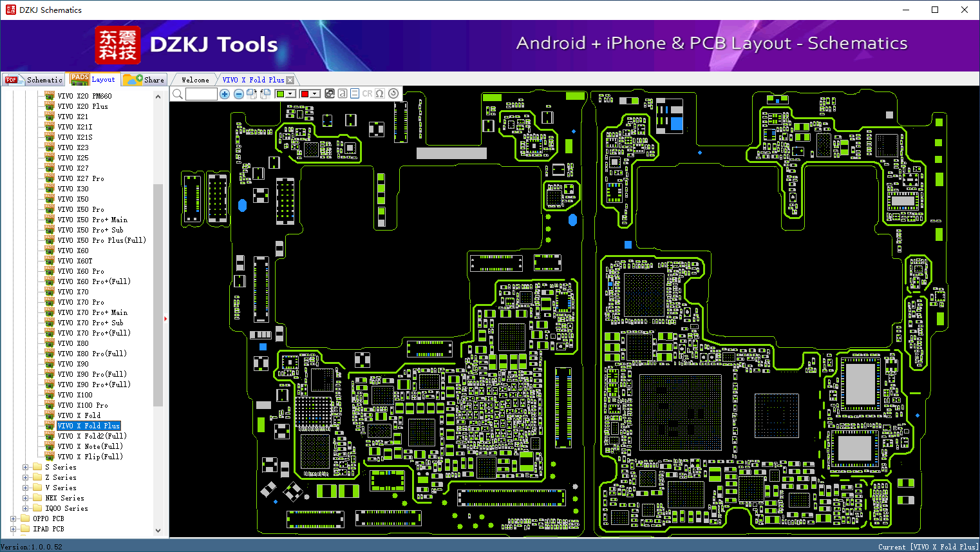Image resolution: width=980 pixels, height=552 pixels.
Task: Click the circular reset view icon
Action: click(393, 94)
